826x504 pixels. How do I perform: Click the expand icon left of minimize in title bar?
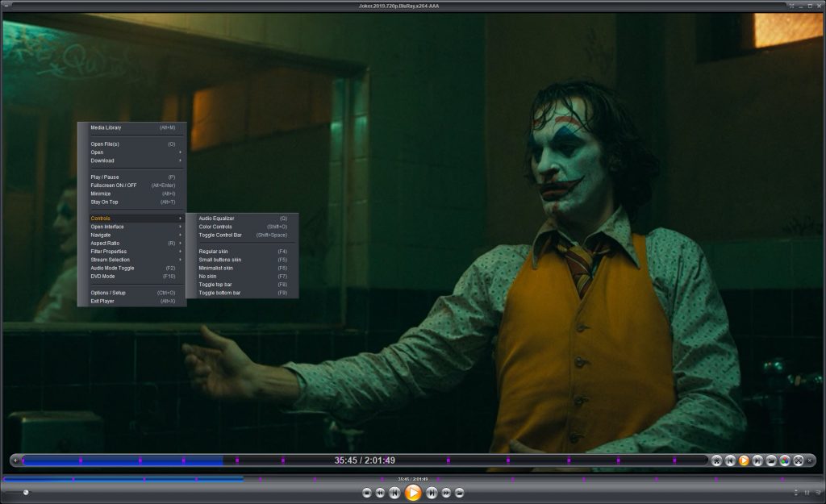coord(791,6)
